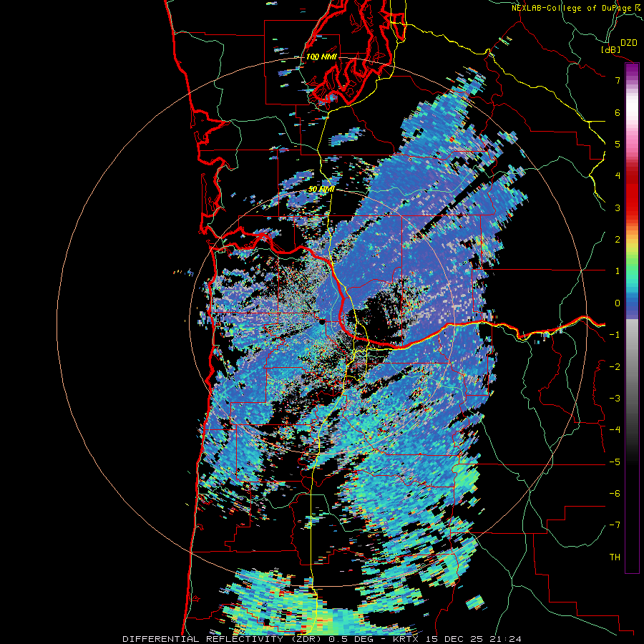Viewport: 644px width, 644px height.
Task: Click the legend value -3
Action: (615, 398)
